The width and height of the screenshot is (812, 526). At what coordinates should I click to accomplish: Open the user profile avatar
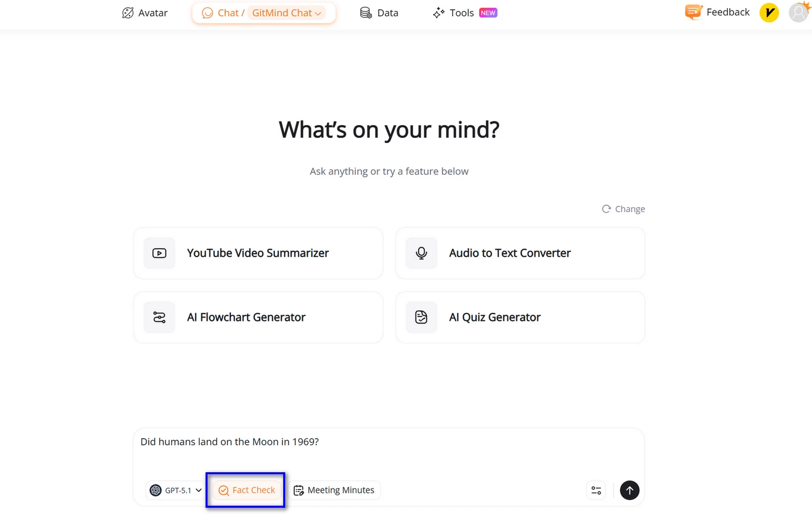pyautogui.click(x=798, y=13)
